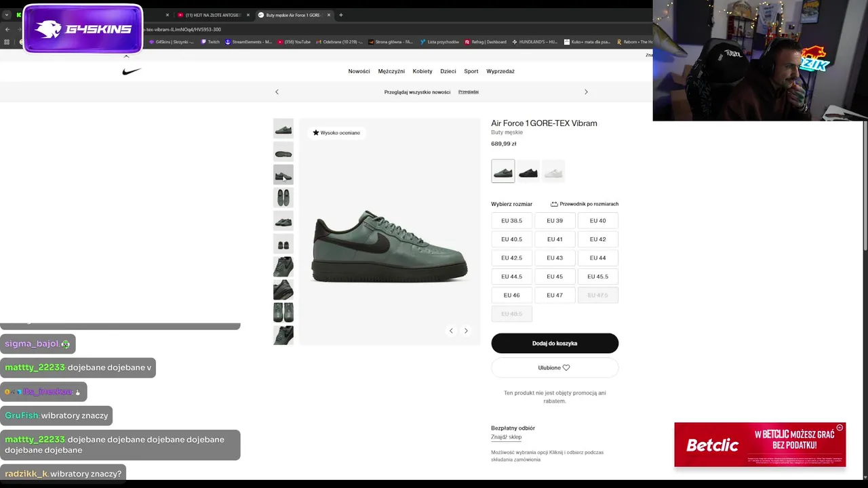Open the Dzieci menu

click(448, 71)
